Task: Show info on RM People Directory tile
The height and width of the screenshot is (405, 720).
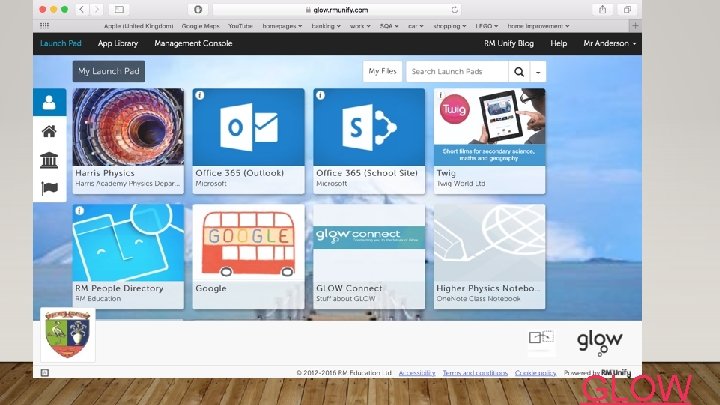Action: click(79, 210)
